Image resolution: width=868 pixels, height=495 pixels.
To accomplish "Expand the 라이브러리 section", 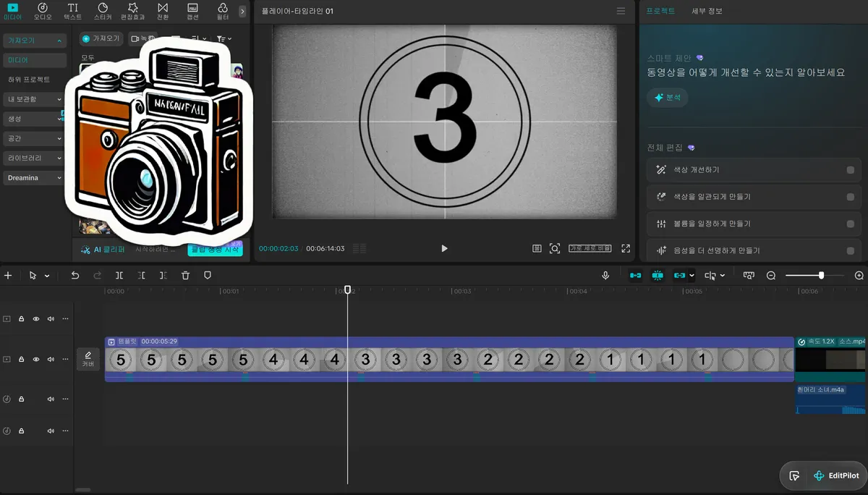I will [34, 158].
